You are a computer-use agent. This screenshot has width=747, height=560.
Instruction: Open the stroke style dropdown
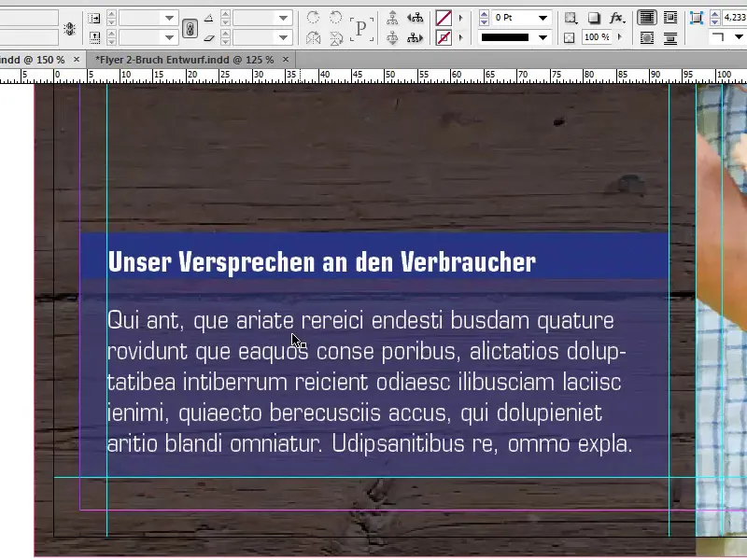(543, 37)
